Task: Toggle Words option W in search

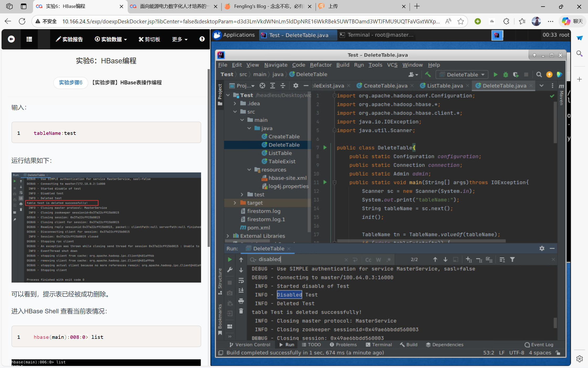Action: pyautogui.click(x=378, y=260)
